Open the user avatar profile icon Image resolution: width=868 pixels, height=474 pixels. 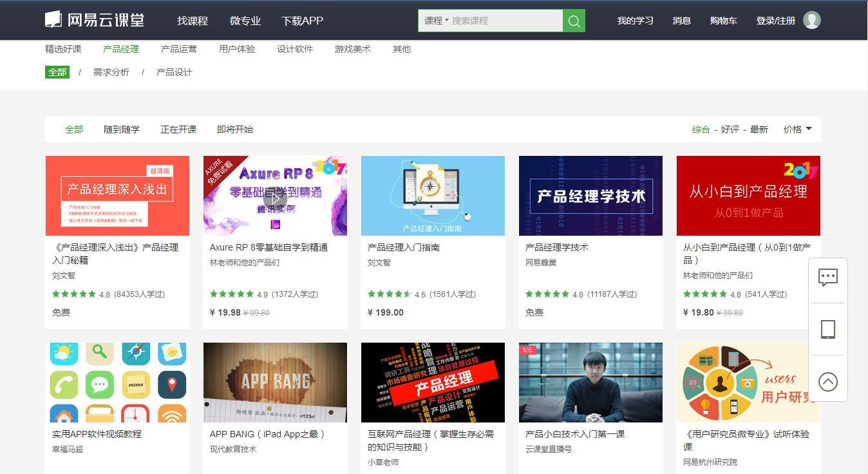(811, 21)
